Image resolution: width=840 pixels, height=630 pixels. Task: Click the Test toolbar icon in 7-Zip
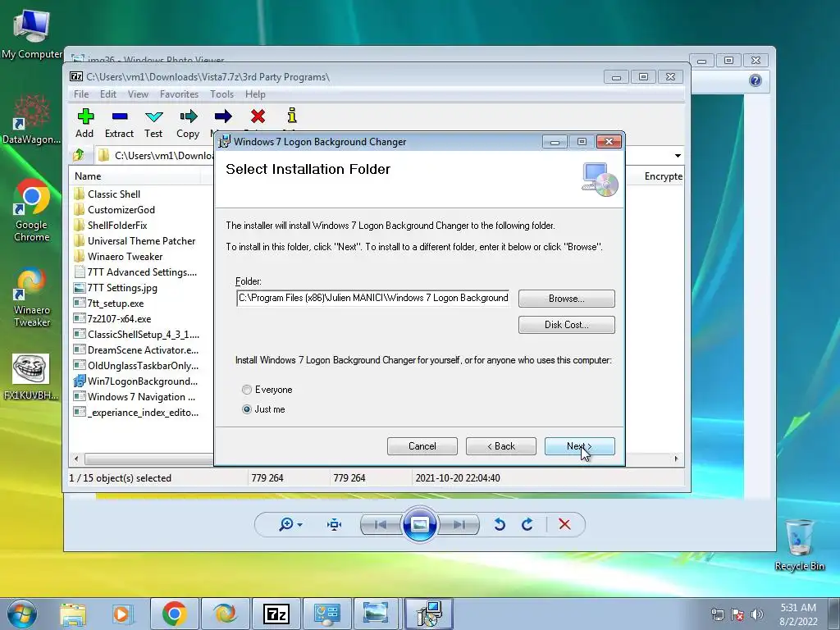tap(153, 116)
